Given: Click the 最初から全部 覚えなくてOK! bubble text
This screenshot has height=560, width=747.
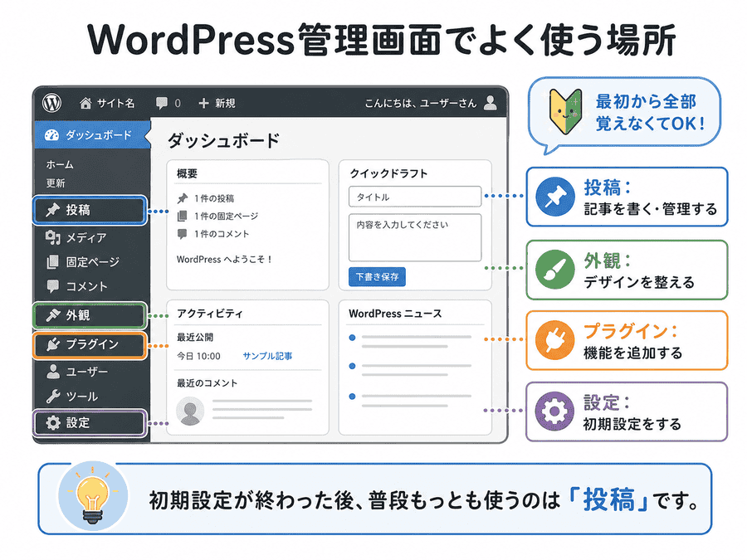Looking at the screenshot, I should tap(650, 112).
